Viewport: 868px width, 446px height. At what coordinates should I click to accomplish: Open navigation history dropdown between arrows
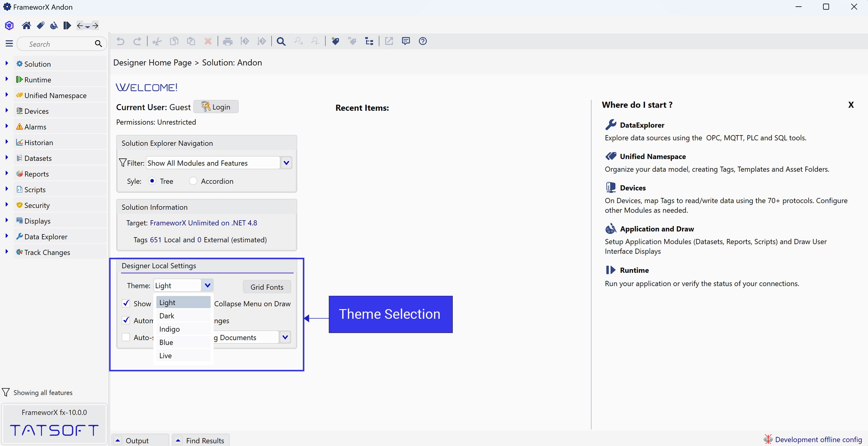(88, 26)
